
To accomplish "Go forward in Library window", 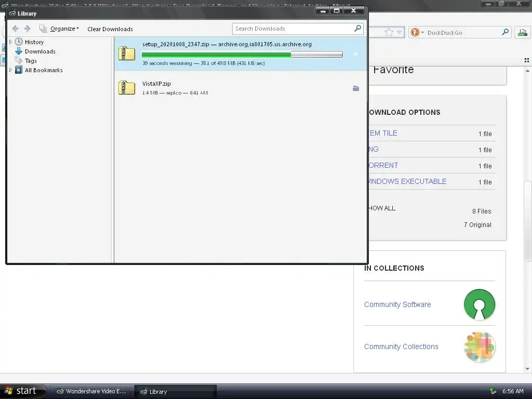I will (x=28, y=29).
